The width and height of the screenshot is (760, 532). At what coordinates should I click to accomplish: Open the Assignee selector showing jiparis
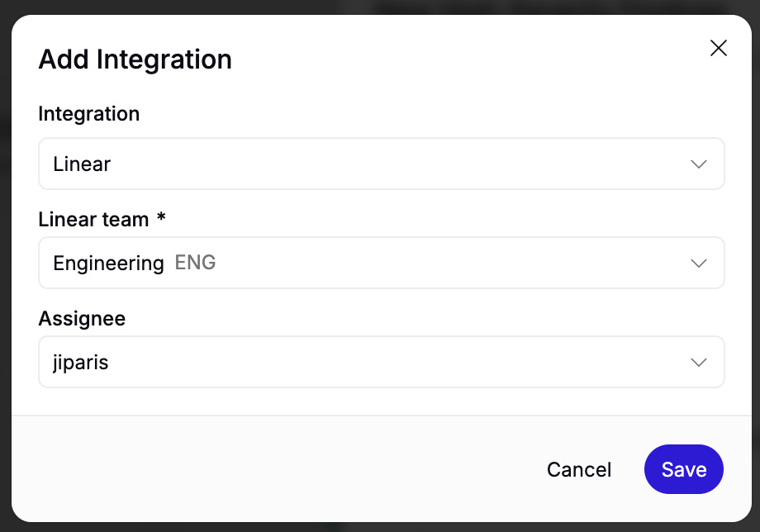tap(382, 362)
